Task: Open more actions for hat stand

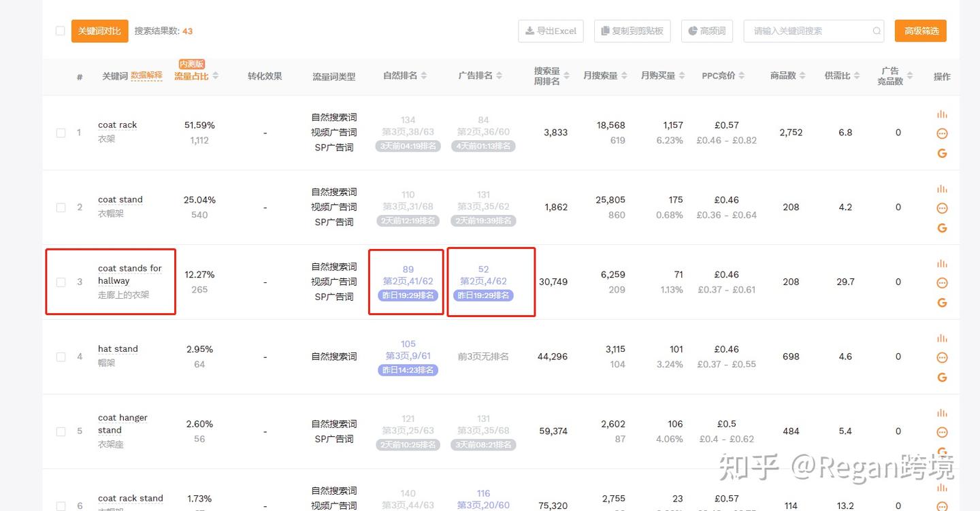Action: 942,358
